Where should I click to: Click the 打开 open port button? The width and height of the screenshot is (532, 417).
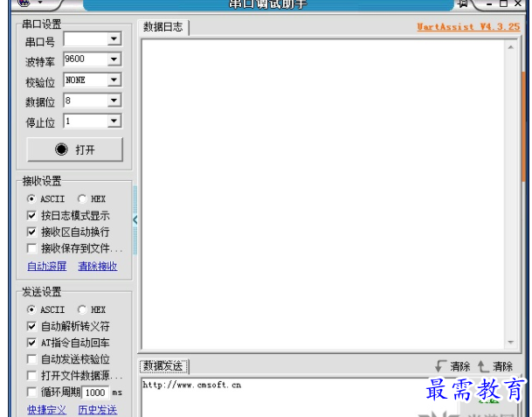coord(74,149)
